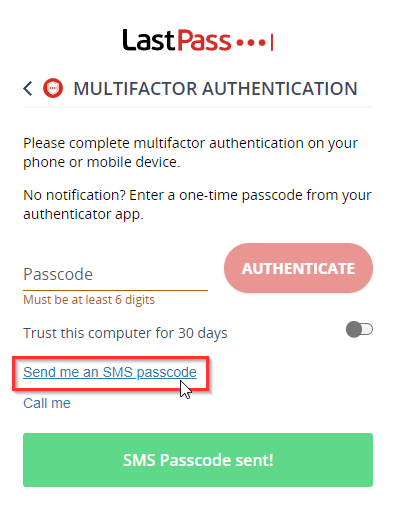This screenshot has height=512, width=396.
Task: Click the "No notification?" instruction paragraph
Action: pos(197,205)
